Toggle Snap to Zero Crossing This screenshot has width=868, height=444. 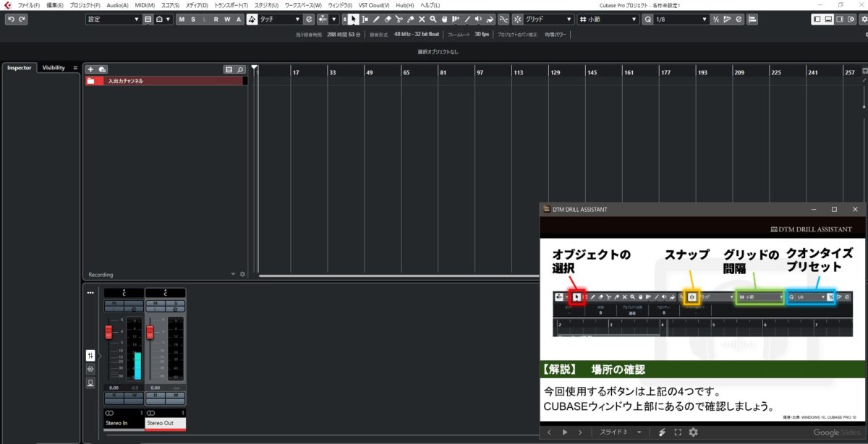click(503, 20)
